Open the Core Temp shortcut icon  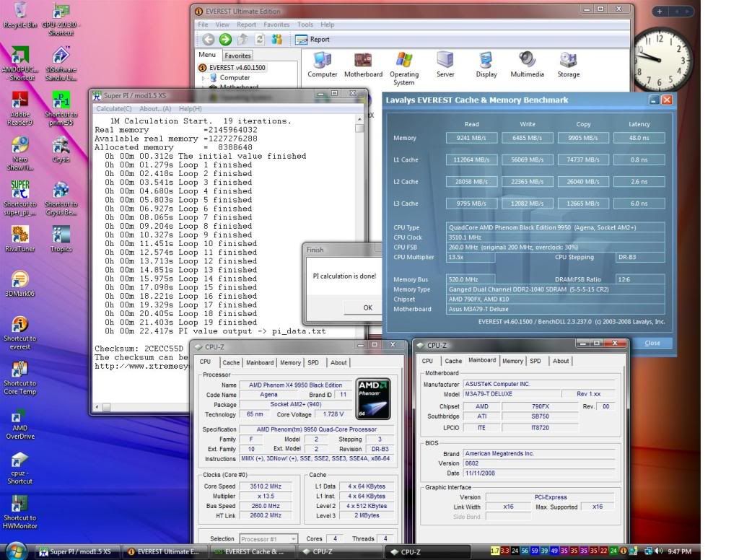pos(19,378)
